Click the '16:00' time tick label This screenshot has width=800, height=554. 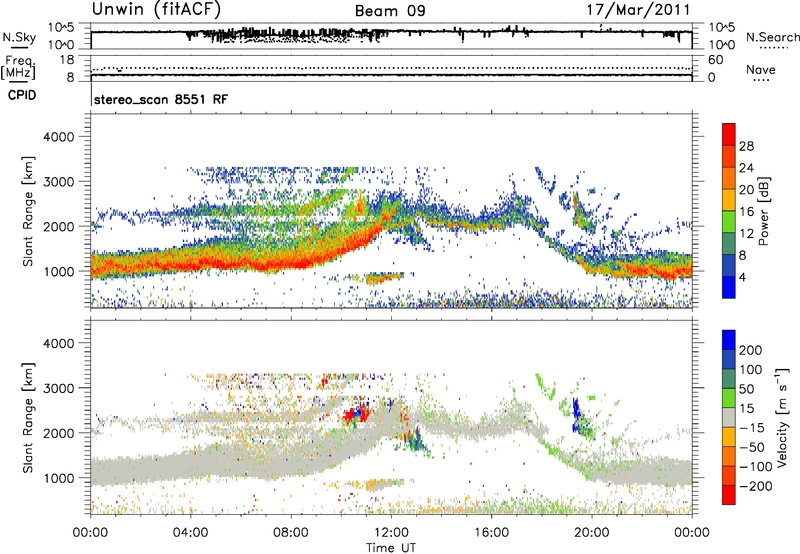click(x=492, y=533)
